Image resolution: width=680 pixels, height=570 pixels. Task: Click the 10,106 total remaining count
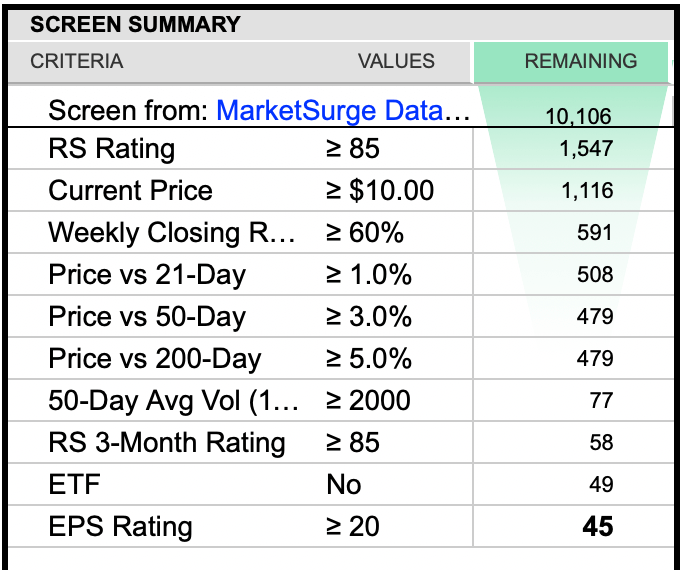[x=578, y=117]
